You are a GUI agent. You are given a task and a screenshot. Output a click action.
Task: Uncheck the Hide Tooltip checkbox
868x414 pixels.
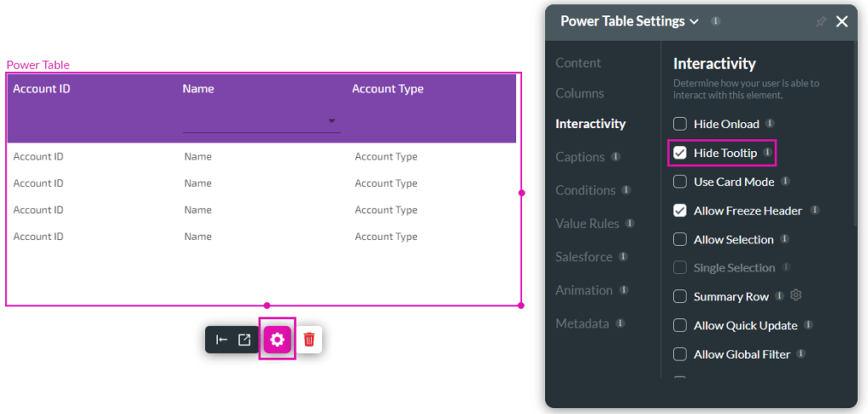680,153
